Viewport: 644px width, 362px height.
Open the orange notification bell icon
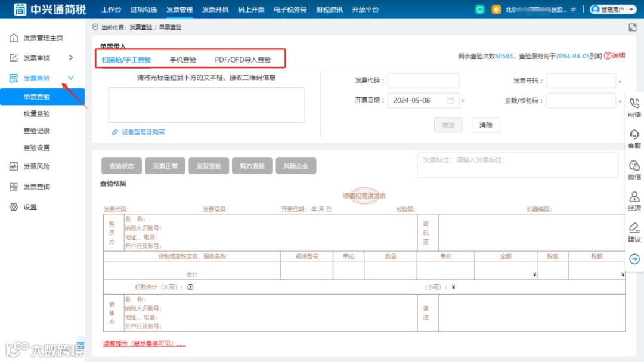pyautogui.click(x=496, y=10)
